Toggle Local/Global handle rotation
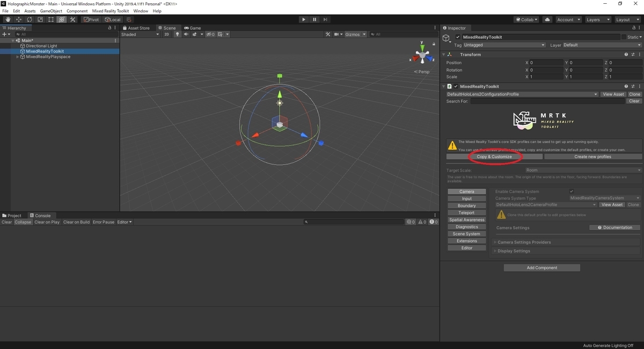 tap(113, 19)
